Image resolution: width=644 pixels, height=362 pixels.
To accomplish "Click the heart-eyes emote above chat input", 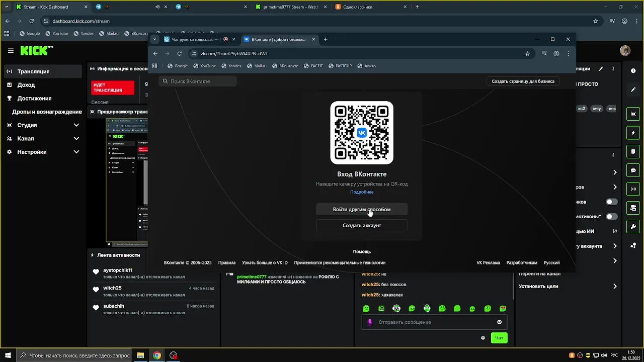I will [503, 308].
